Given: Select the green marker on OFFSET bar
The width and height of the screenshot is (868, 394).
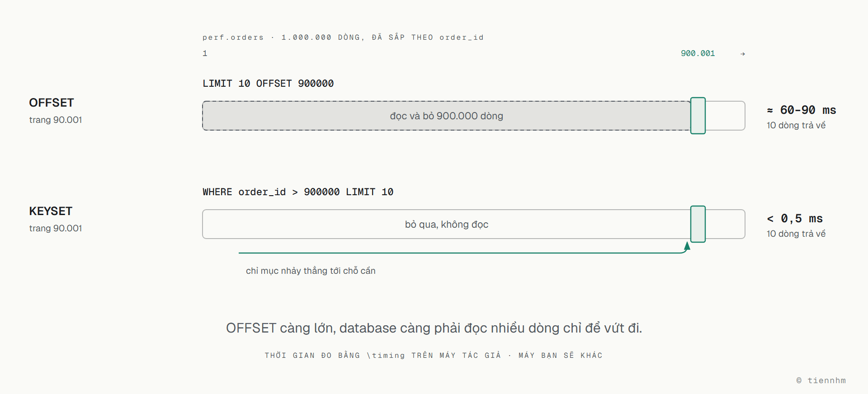Looking at the screenshot, I should point(698,116).
